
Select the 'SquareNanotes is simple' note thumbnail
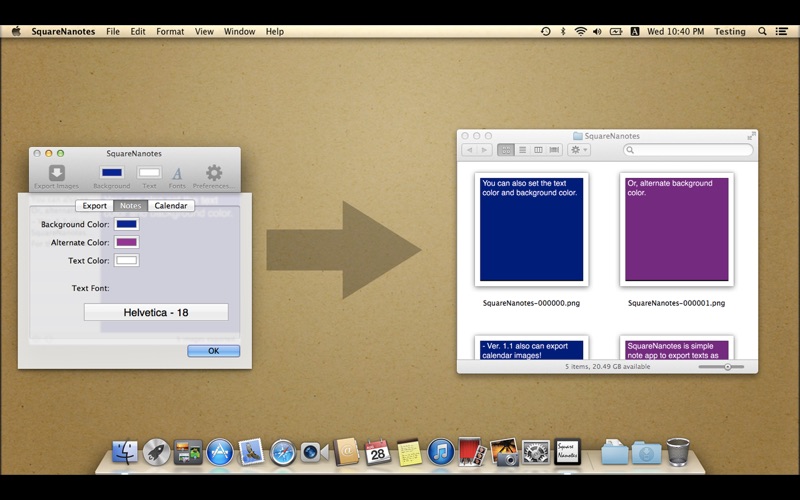click(677, 348)
